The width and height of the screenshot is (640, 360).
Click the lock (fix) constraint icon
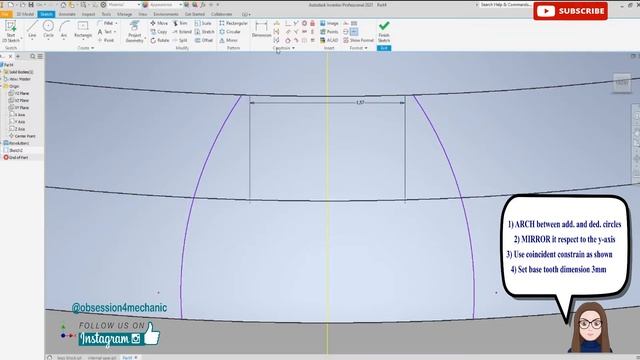point(313,23)
